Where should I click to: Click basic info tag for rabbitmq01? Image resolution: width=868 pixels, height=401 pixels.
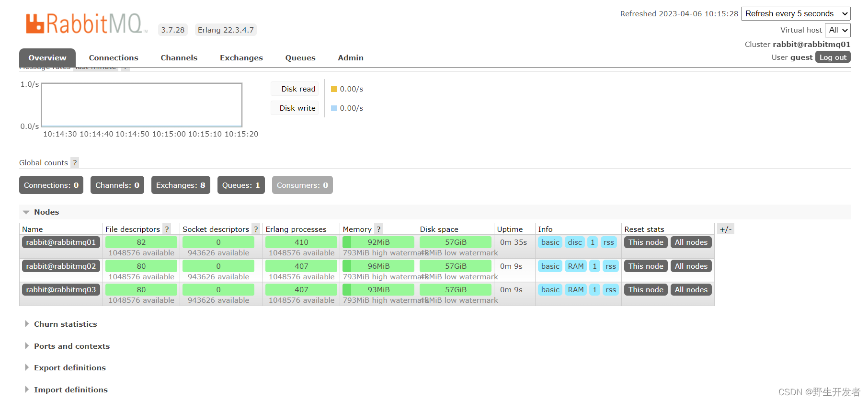click(x=550, y=242)
